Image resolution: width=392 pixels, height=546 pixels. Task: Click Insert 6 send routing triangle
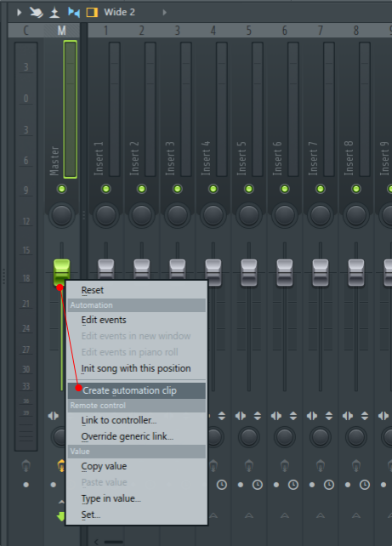coord(284,515)
